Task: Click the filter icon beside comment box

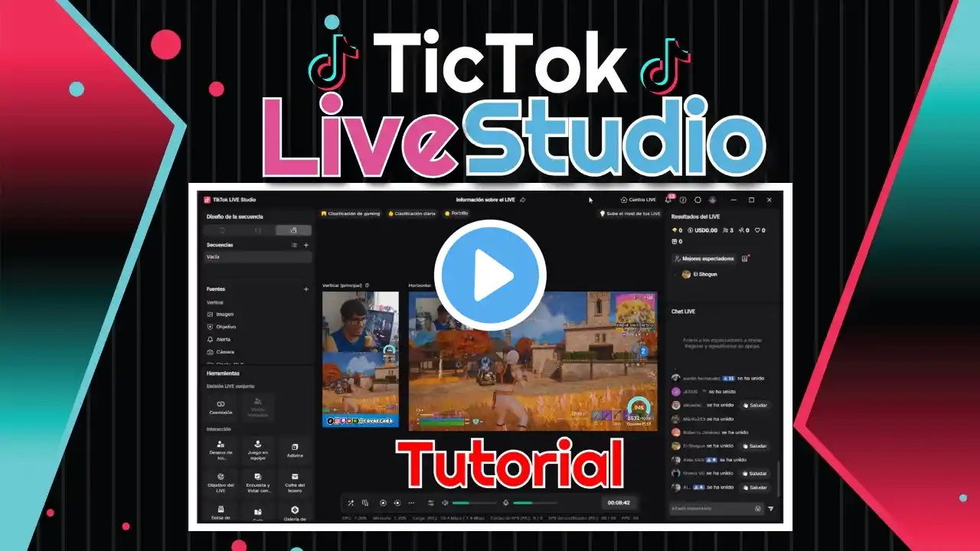Action: (x=771, y=508)
